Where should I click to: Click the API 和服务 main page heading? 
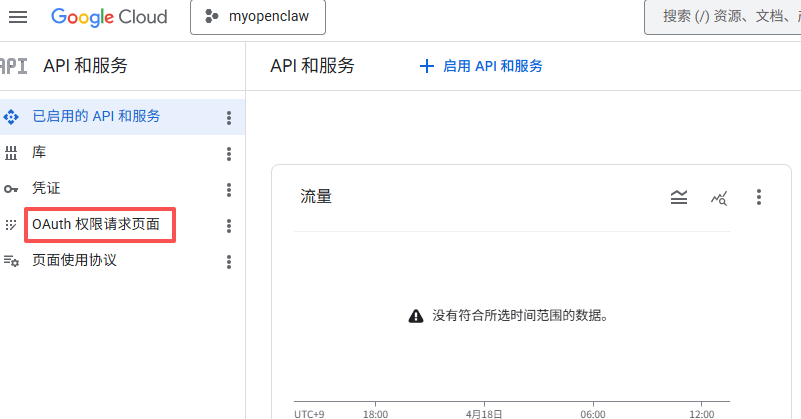(312, 66)
